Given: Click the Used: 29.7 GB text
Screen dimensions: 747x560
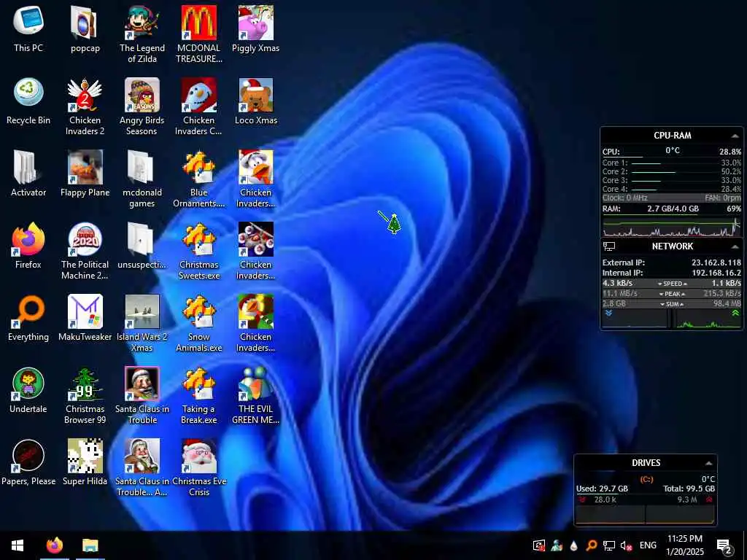Looking at the screenshot, I should click(602, 489).
